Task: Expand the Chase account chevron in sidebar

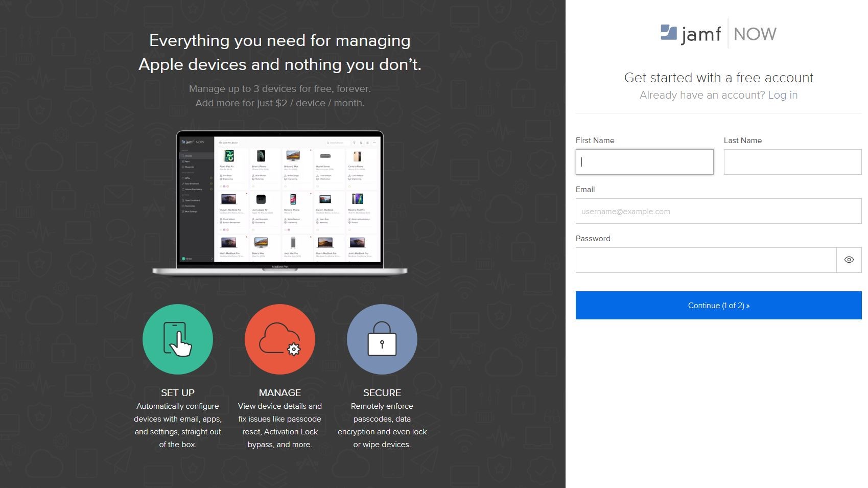Action: pos(212,259)
